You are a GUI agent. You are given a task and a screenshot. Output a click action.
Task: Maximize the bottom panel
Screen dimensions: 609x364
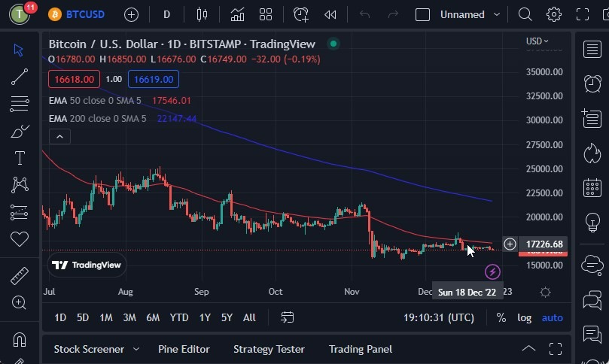556,349
